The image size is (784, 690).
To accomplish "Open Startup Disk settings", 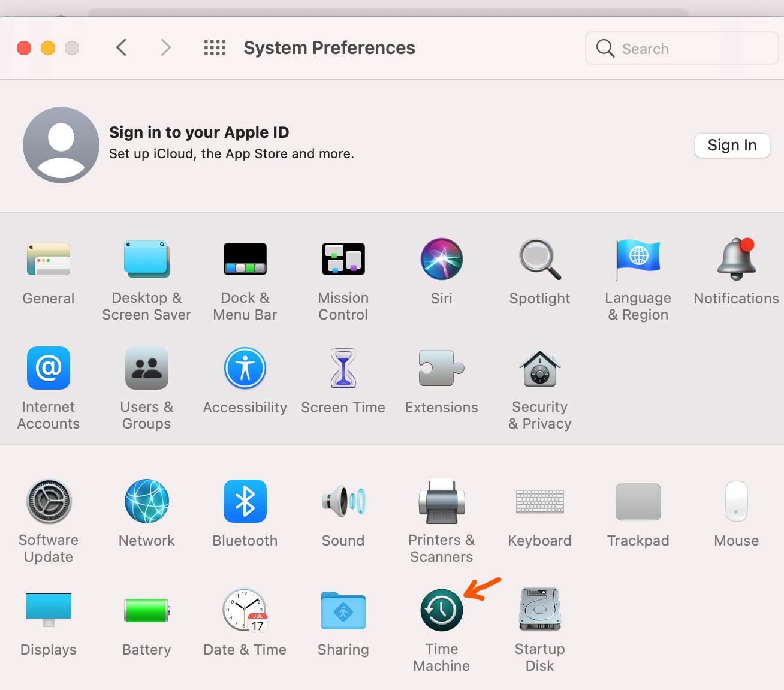I will click(x=540, y=609).
